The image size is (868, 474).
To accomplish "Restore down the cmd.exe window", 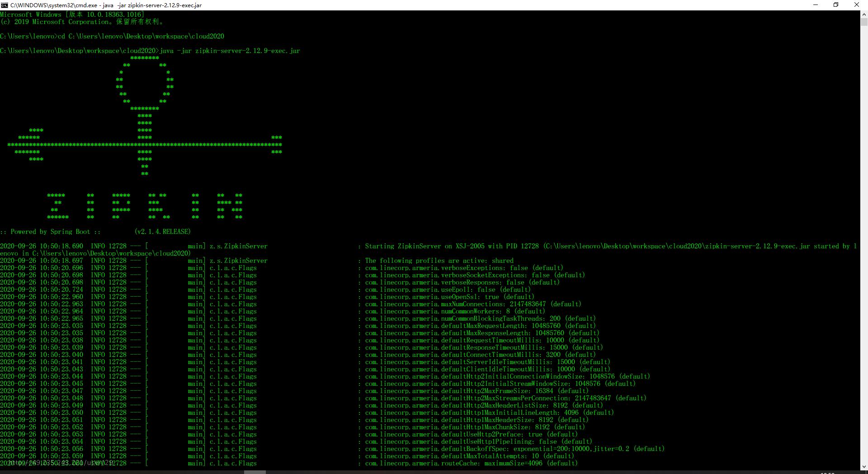I will tap(836, 5).
